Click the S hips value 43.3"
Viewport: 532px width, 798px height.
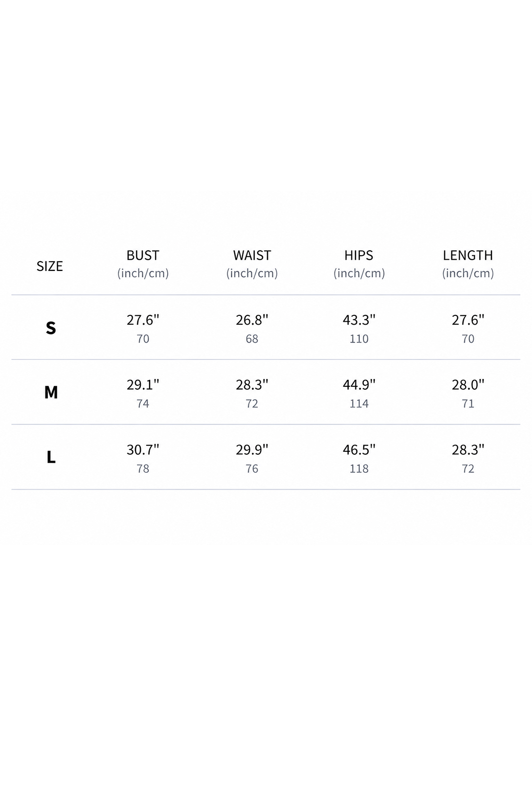point(359,320)
